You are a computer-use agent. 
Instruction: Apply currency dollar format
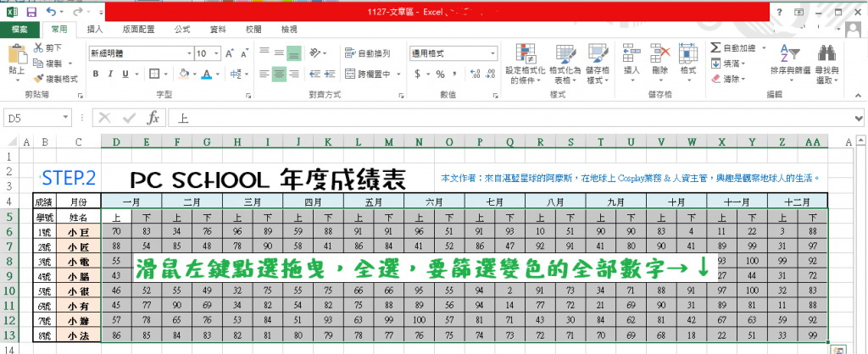point(418,75)
